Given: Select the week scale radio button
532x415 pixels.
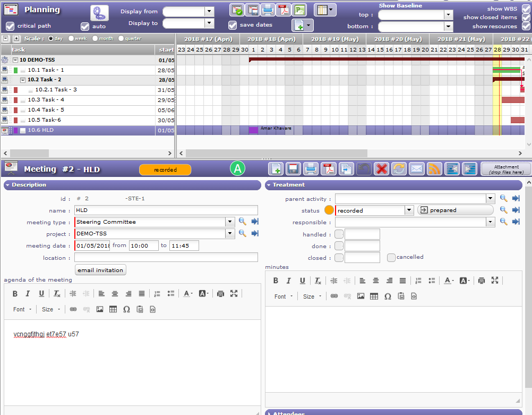Looking at the screenshot, I should (x=72, y=38).
